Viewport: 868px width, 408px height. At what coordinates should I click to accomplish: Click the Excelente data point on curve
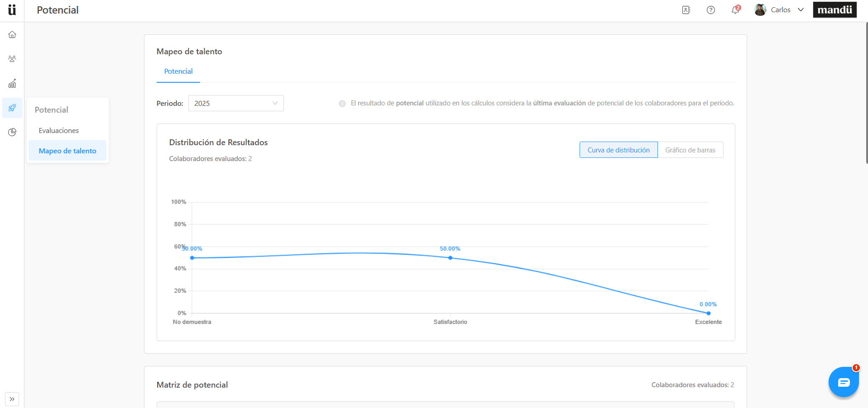[709, 313]
